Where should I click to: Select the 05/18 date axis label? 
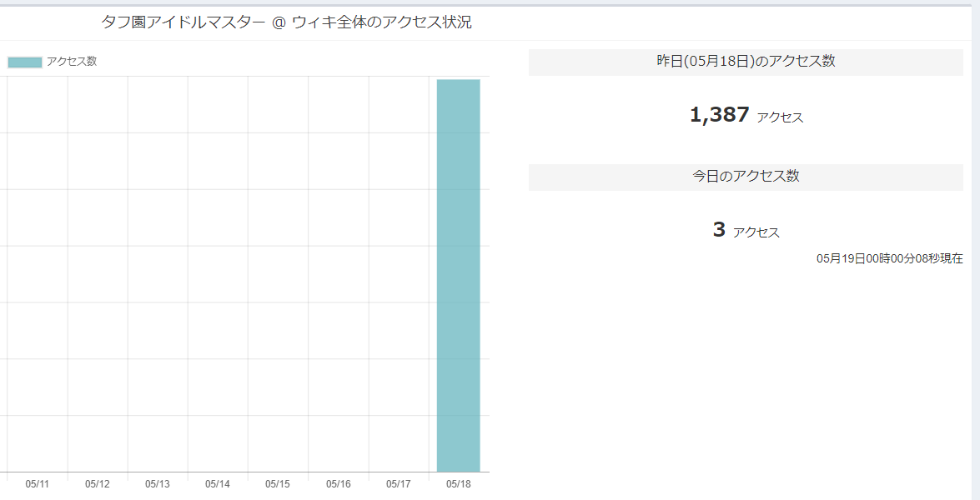[459, 484]
